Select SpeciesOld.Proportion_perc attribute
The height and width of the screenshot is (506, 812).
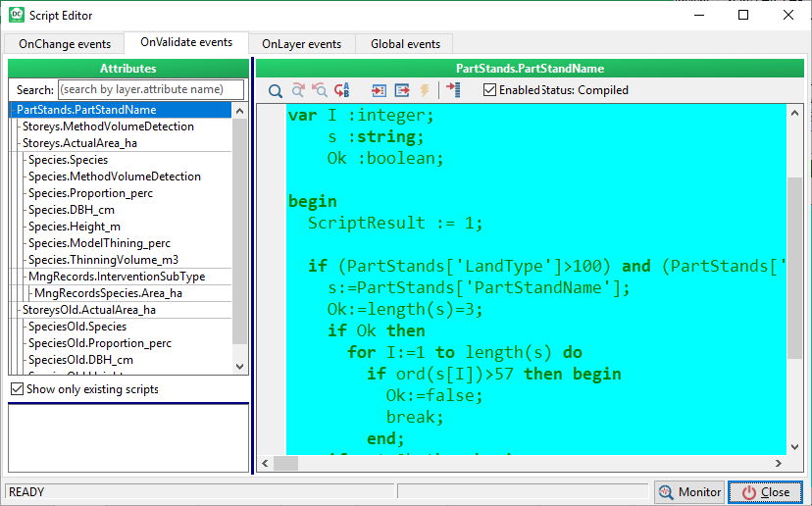tap(99, 343)
